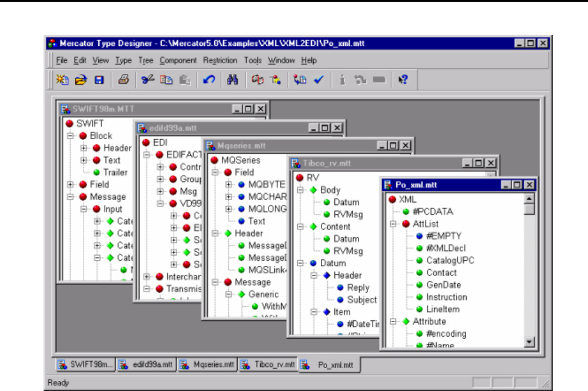Click the Save floppy disk icon

(x=99, y=80)
